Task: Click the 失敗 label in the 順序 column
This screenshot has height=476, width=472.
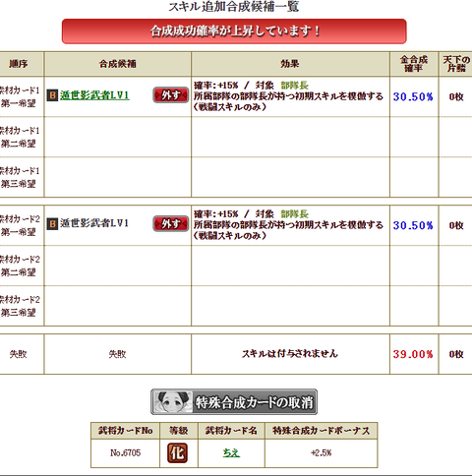Action: 19,354
